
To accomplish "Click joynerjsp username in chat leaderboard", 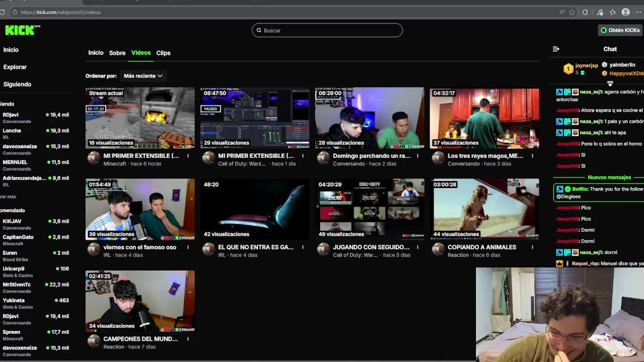I will pyautogui.click(x=587, y=65).
